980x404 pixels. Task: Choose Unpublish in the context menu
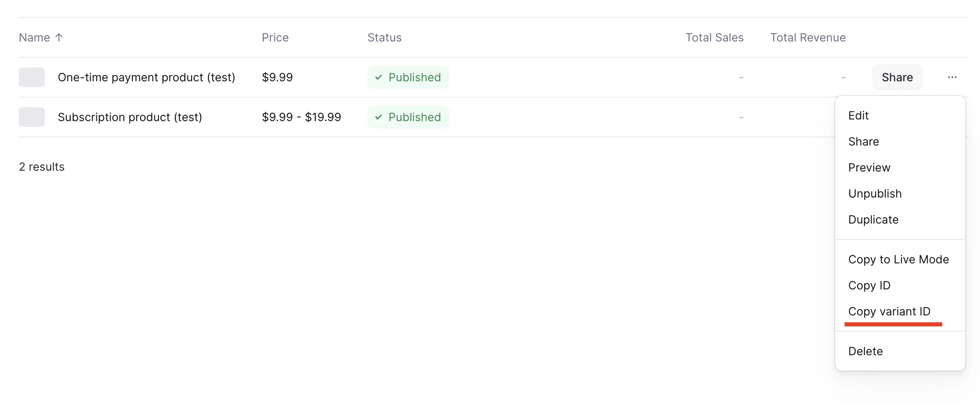(x=875, y=194)
